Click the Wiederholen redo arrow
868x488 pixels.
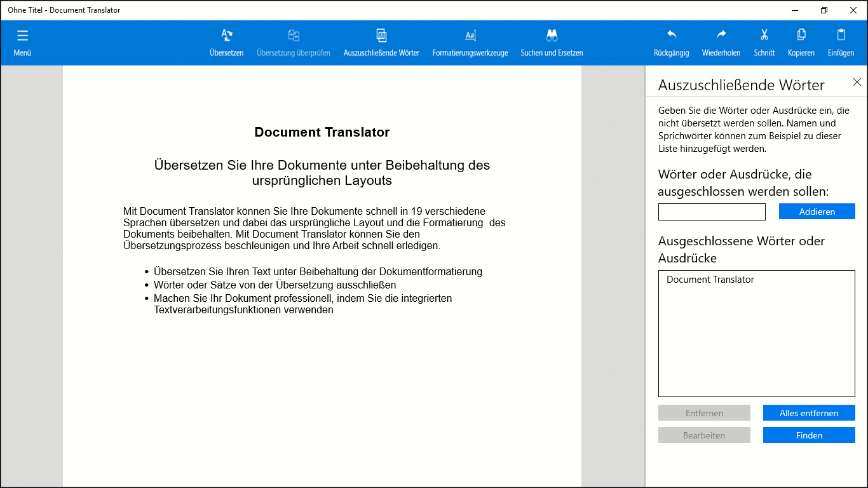pos(721,35)
